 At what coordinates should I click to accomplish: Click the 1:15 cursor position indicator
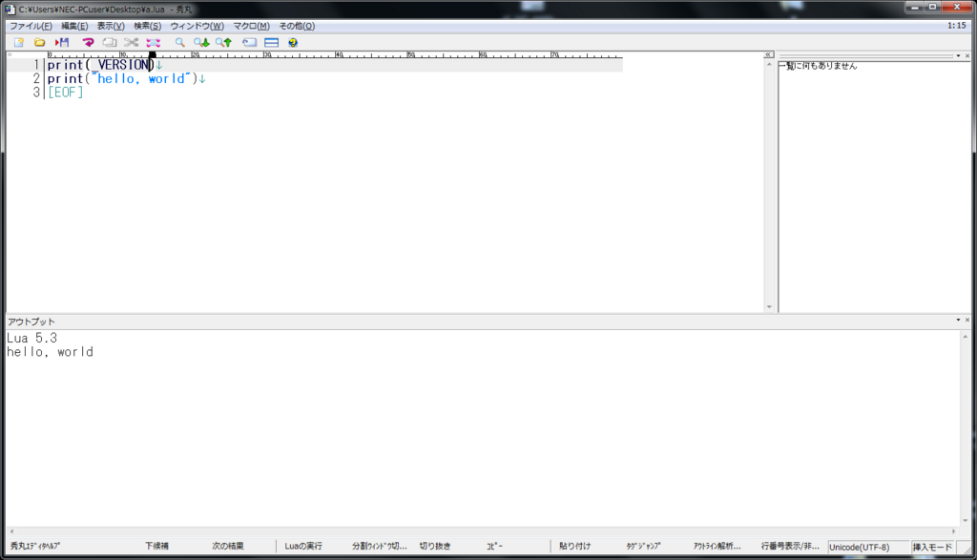(x=956, y=26)
